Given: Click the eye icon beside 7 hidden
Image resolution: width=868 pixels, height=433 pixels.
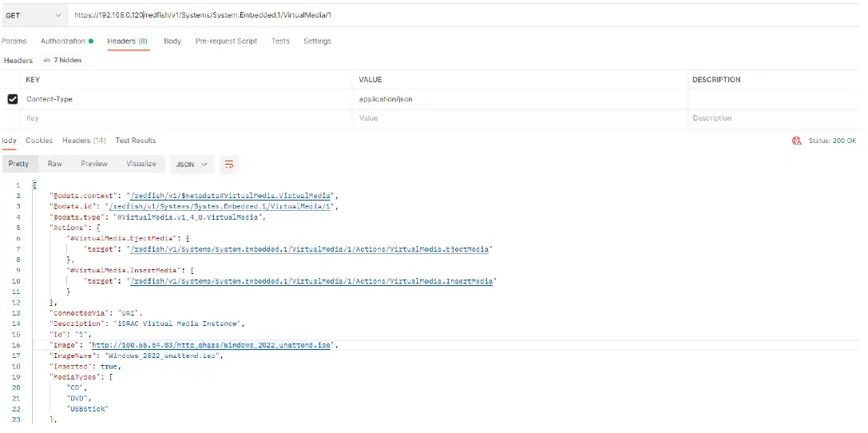Looking at the screenshot, I should 46,60.
